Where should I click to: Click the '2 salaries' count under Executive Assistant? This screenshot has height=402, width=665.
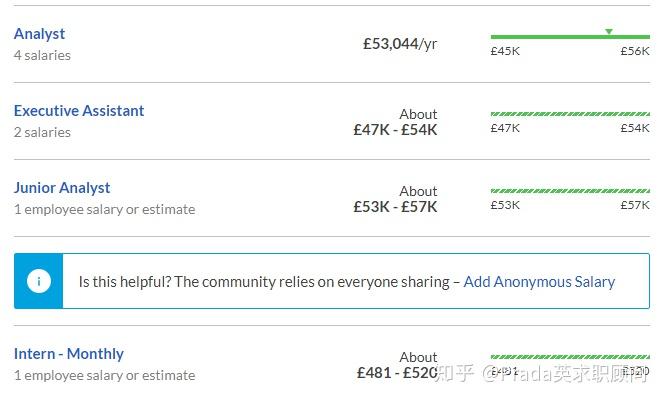(x=42, y=132)
